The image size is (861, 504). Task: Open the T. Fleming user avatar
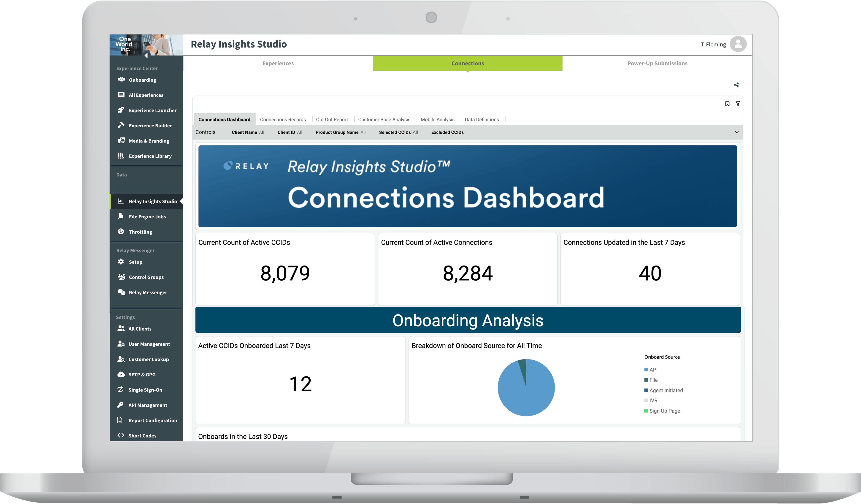coord(738,44)
